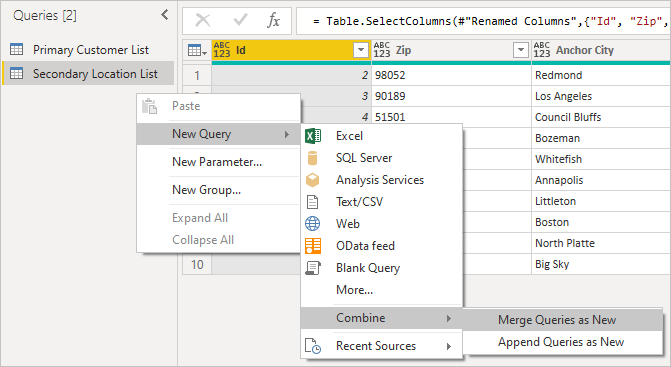Click the Id cell with value 2
Viewport: 671px width, 367px height.
tap(291, 75)
